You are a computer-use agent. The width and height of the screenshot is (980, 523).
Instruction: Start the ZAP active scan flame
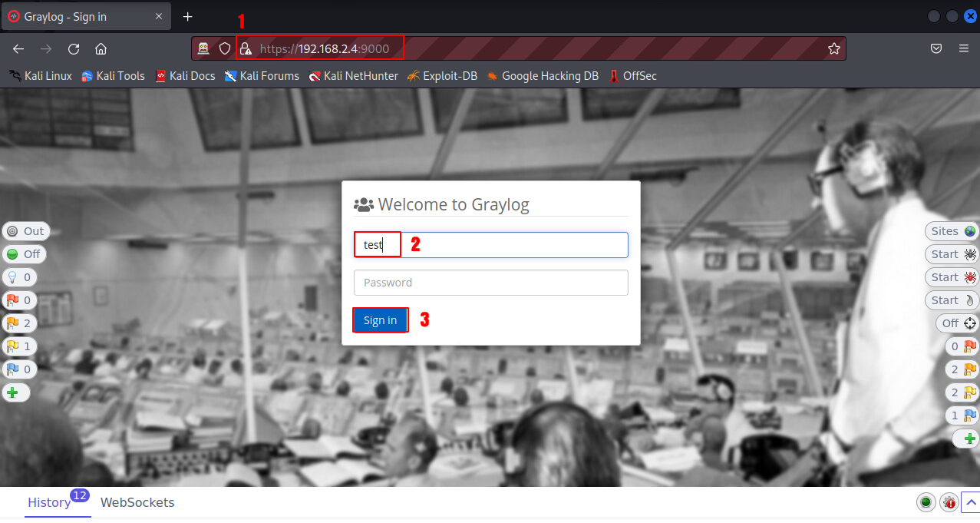tap(952, 300)
